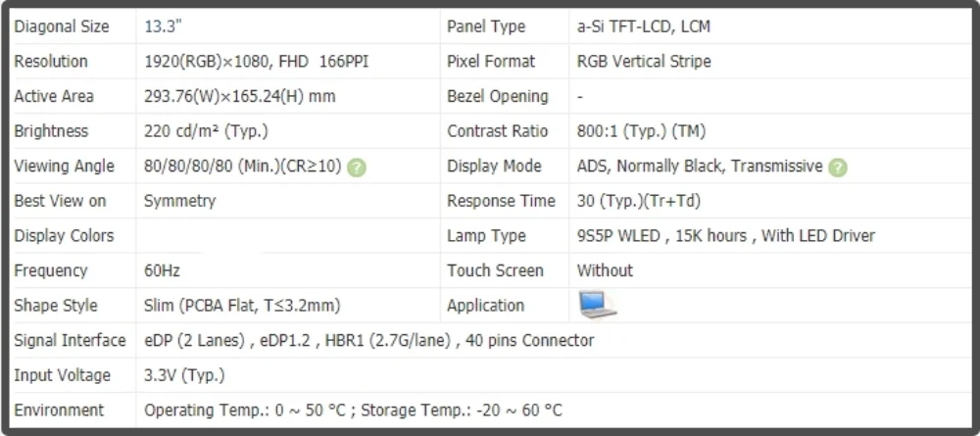Click the laptop Application icon
The image size is (980, 436).
click(597, 305)
